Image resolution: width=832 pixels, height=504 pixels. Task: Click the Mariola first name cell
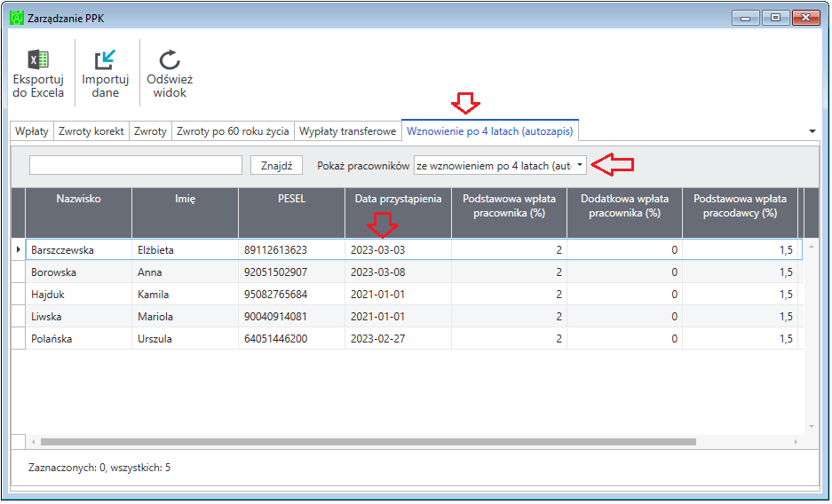[186, 317]
